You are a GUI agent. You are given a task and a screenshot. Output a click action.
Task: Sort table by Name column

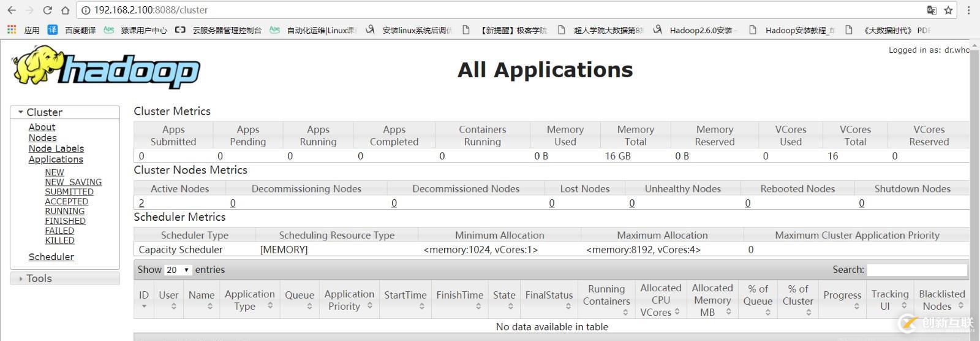point(202,300)
